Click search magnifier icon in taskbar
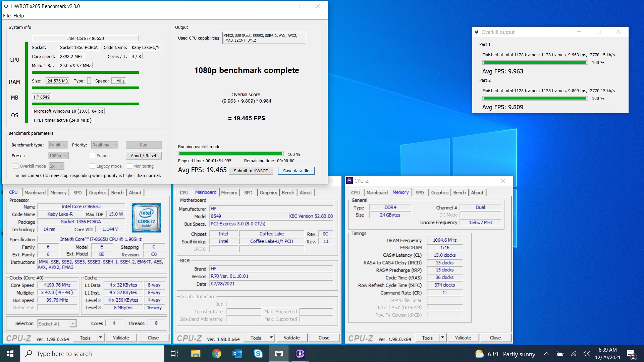 pos(29,354)
